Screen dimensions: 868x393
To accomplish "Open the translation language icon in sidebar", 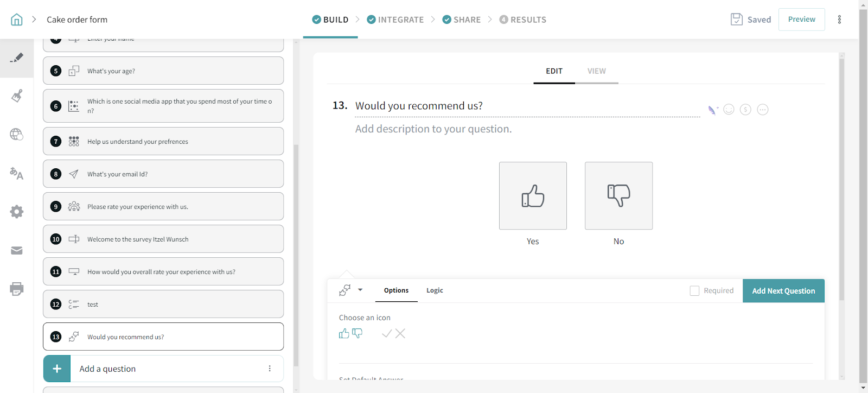I will tap(17, 173).
